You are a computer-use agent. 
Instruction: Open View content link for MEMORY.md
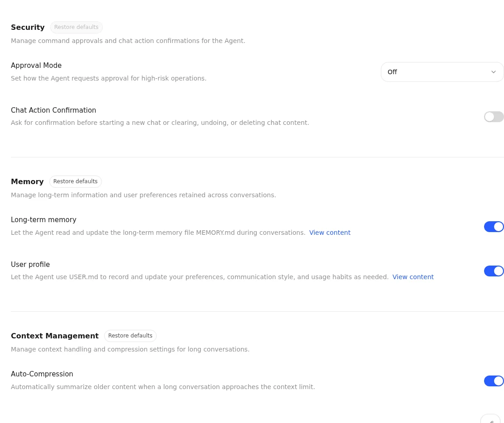tap(330, 233)
